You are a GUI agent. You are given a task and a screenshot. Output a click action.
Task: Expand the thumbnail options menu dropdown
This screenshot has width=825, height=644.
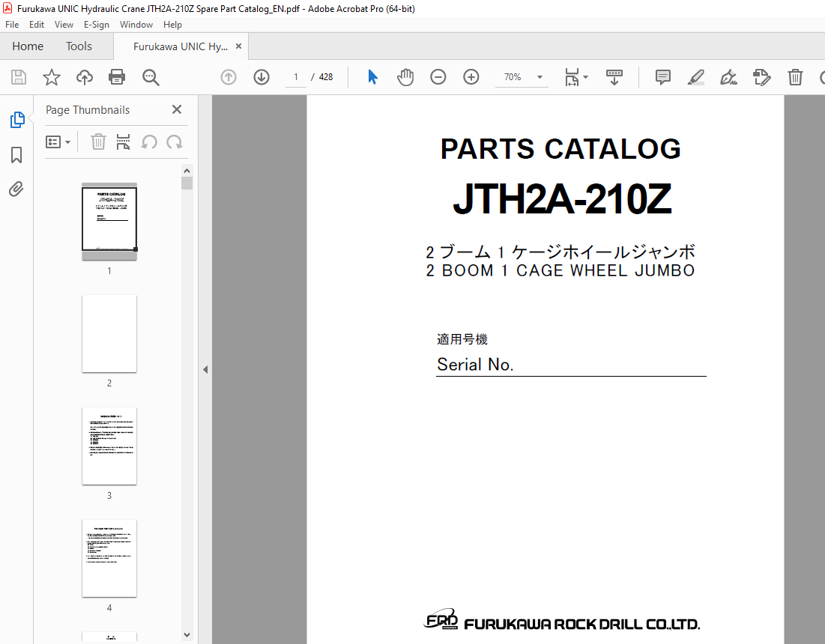[x=58, y=142]
